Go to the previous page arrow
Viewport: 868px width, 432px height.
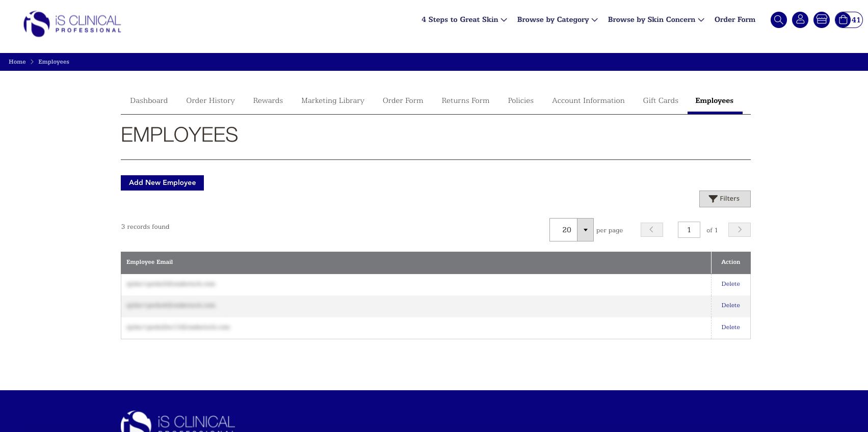coord(651,230)
